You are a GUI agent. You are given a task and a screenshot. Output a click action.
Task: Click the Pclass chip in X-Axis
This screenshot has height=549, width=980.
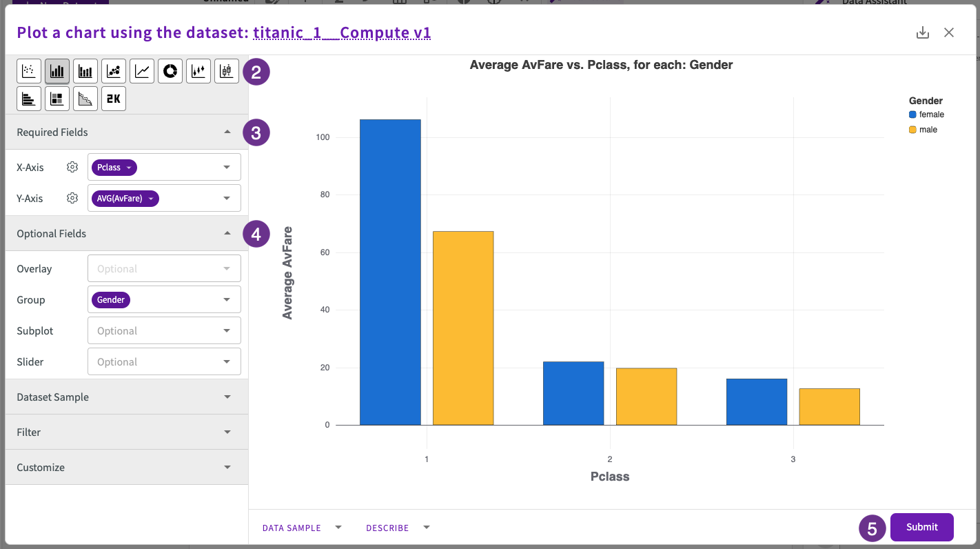[x=114, y=168]
